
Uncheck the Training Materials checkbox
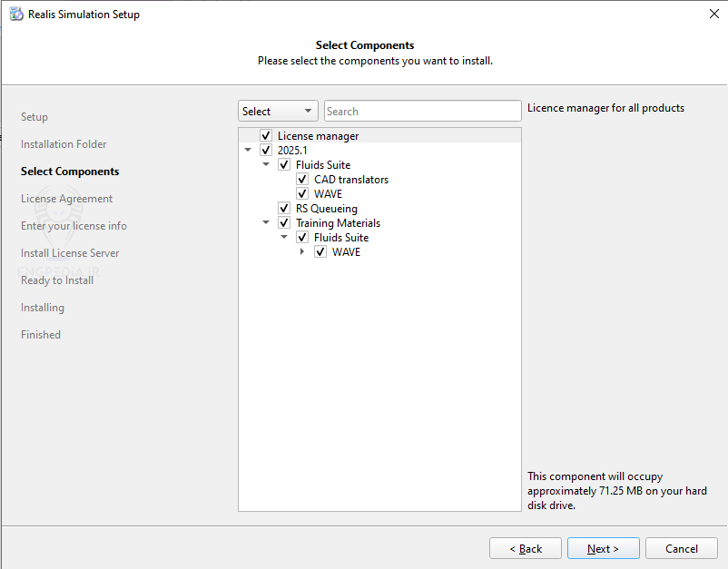(284, 223)
